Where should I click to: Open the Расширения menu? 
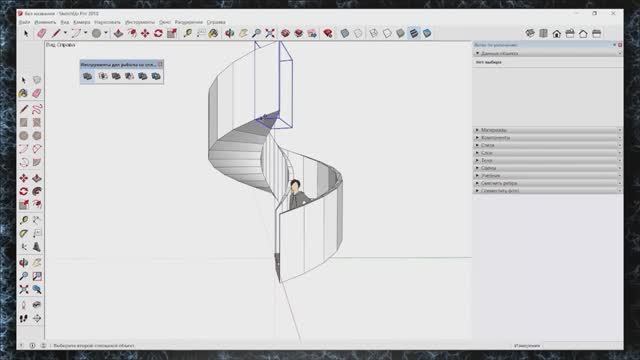[x=189, y=22]
